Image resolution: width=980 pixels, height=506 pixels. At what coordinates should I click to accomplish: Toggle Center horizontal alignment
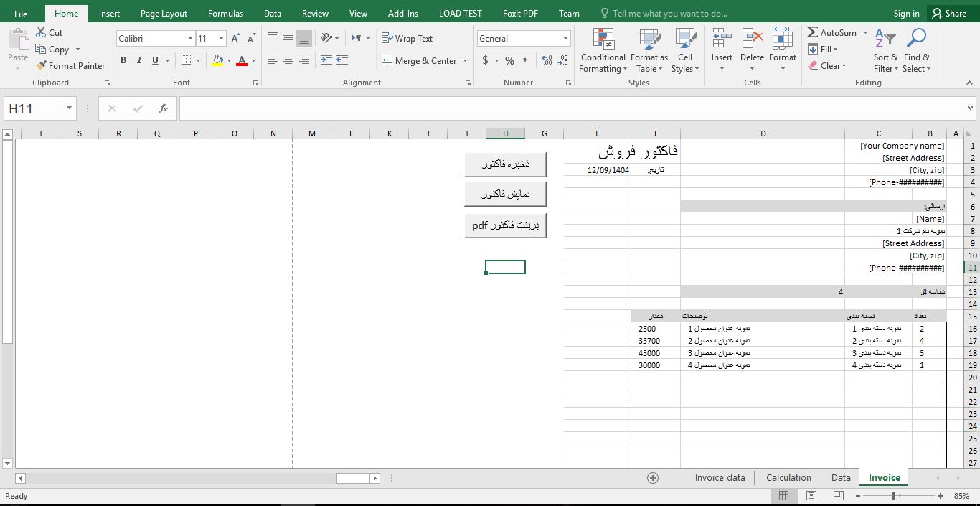pos(288,60)
